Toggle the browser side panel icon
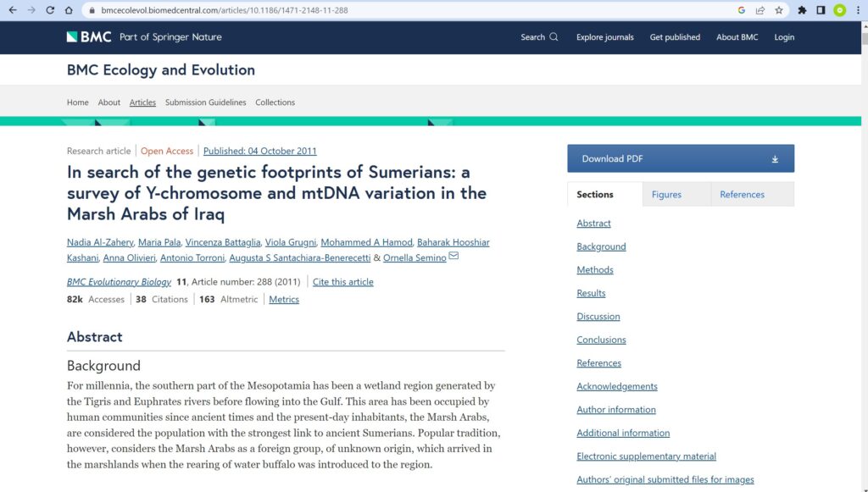868x492 pixels. [x=821, y=10]
